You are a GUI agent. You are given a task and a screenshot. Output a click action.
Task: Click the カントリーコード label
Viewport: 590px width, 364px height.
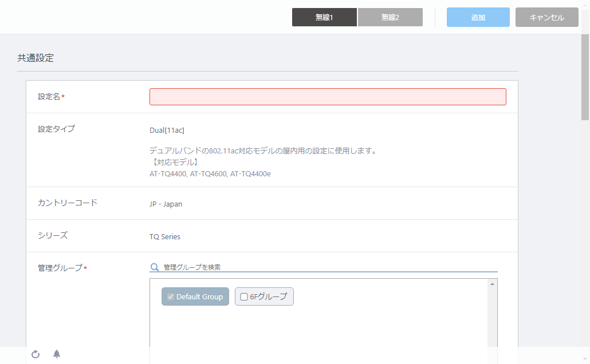pyautogui.click(x=68, y=203)
